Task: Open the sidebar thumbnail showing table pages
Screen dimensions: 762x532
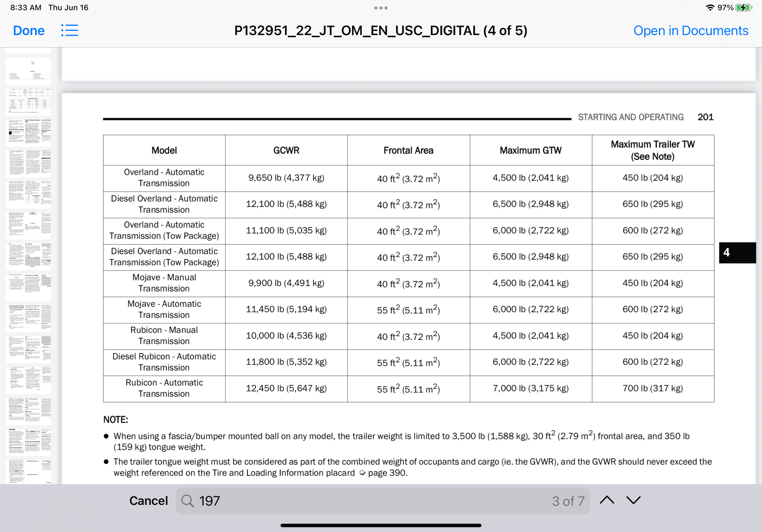Action: point(28,102)
